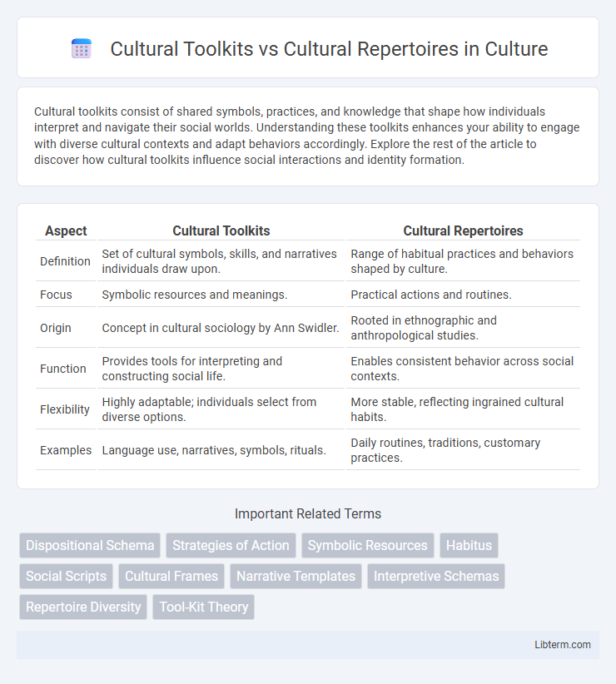Open the Strategies of Action tag
The image size is (616, 684).
[x=231, y=545]
